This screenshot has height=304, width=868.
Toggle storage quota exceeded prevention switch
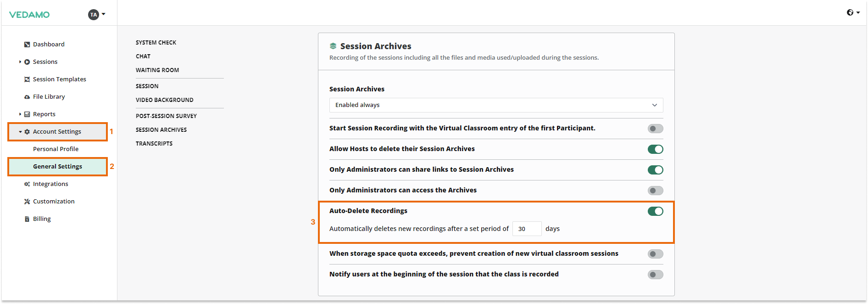click(655, 254)
